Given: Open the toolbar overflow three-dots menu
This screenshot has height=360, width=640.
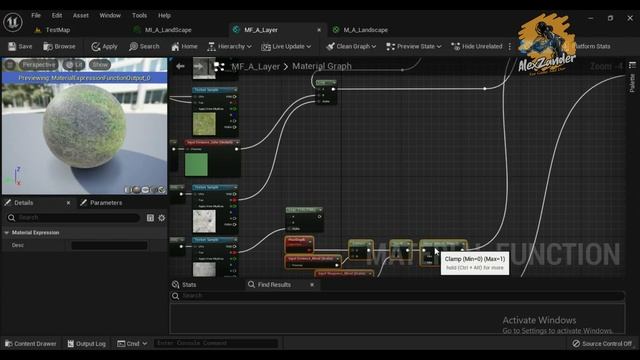Looking at the screenshot, I should (509, 47).
